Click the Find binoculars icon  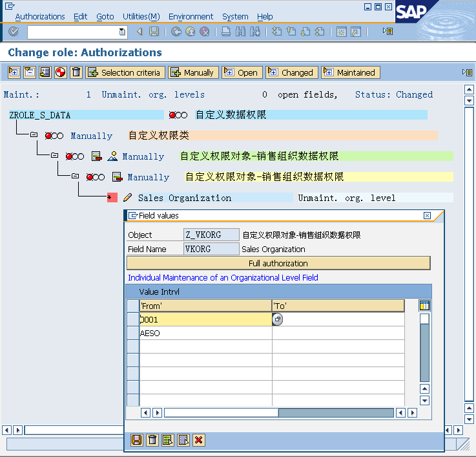(240, 32)
